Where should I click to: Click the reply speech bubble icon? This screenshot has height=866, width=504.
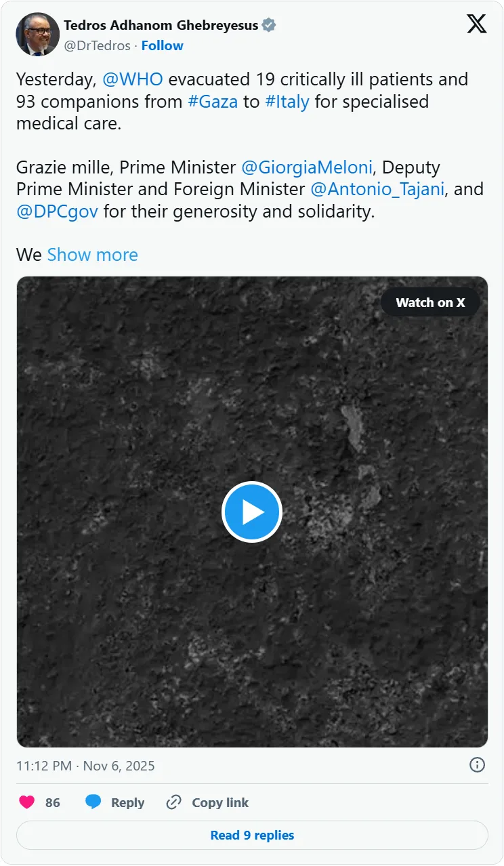click(x=93, y=802)
